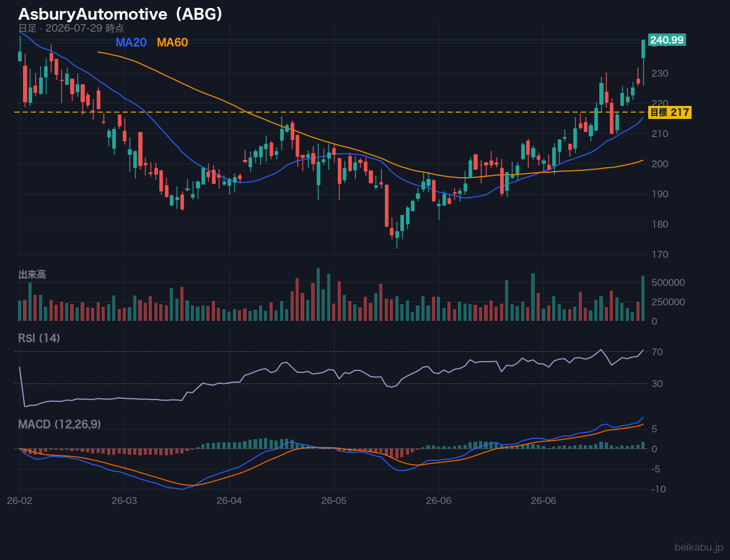Click the RSI 30 level label
Viewport: 730px width, 560px height.
click(x=657, y=383)
